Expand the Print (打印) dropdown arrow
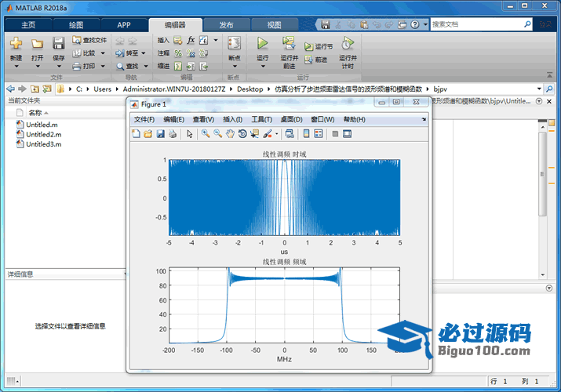The width and height of the screenshot is (561, 392). point(103,66)
